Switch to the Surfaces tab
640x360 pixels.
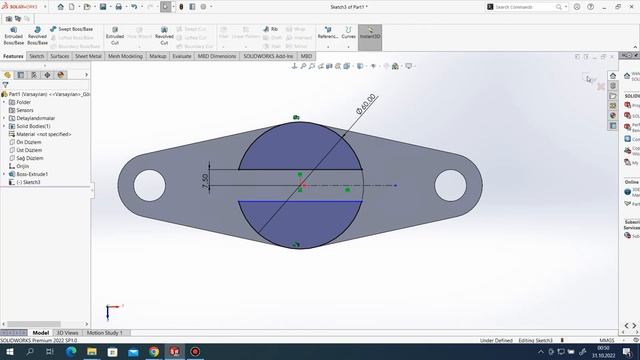[x=60, y=56]
